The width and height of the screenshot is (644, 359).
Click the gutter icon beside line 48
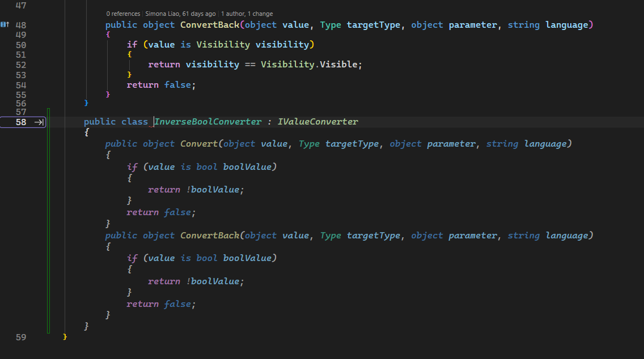(5, 24)
